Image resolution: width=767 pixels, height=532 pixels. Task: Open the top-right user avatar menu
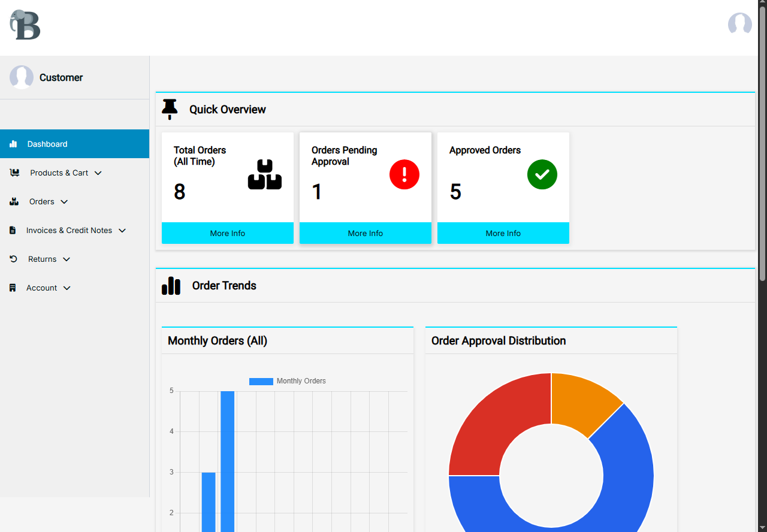click(739, 24)
